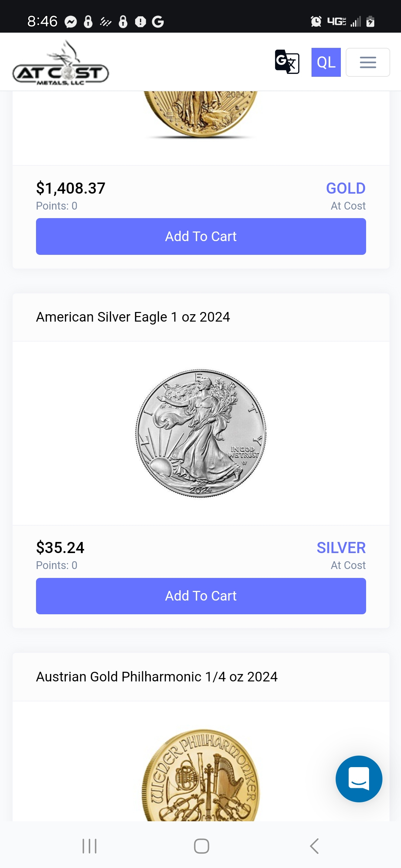Select the SILVER category label
401x868 pixels.
(341, 548)
